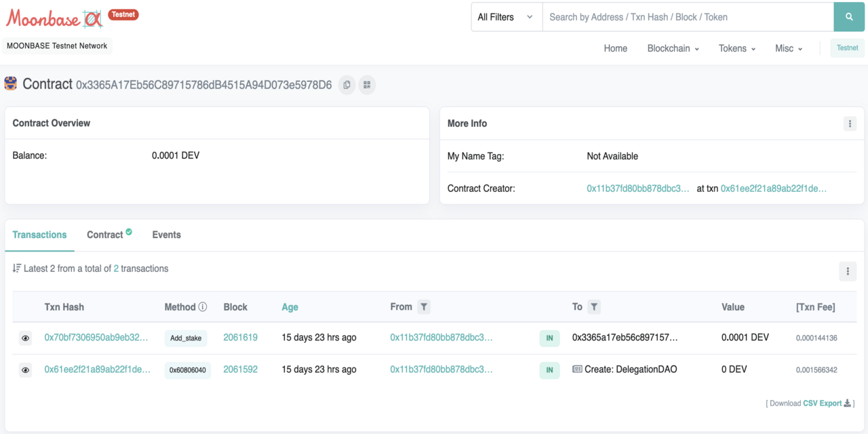Open the More Info three-dot menu
Viewport: 868px width, 434px height.
(850, 123)
